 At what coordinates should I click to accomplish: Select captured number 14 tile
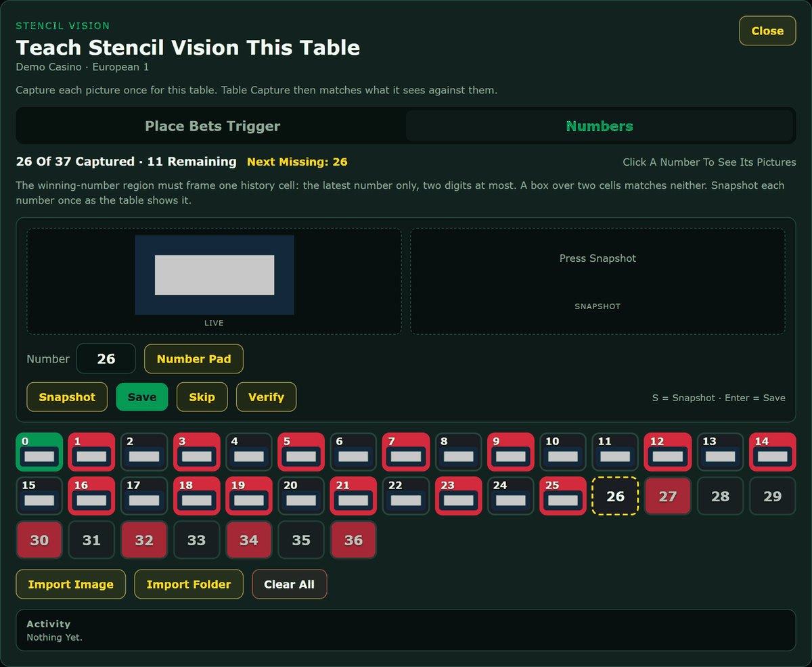773,453
